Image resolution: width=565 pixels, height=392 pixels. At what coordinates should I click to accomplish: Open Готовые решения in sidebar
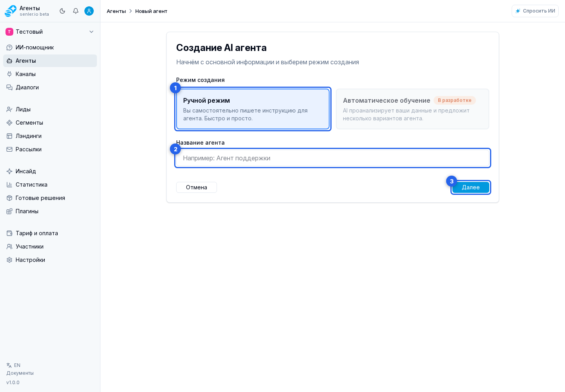coord(50,198)
